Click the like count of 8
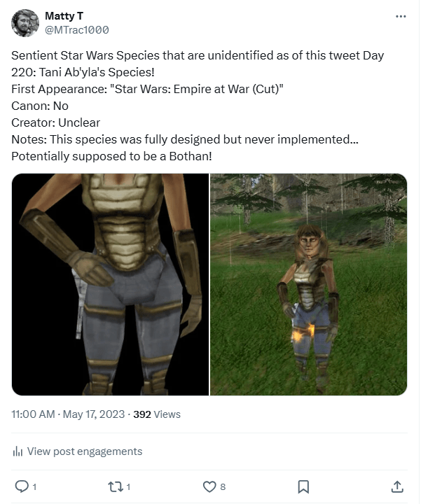 coord(223,486)
